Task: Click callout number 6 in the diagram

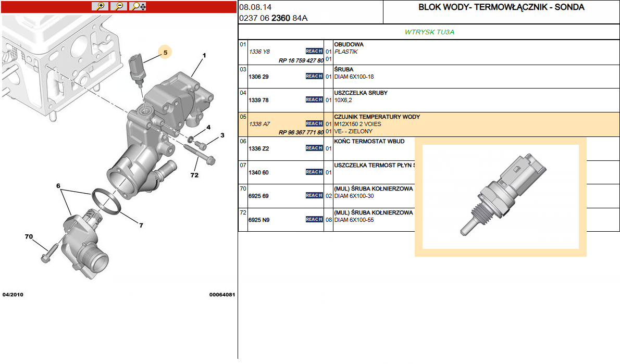Action: (x=58, y=186)
